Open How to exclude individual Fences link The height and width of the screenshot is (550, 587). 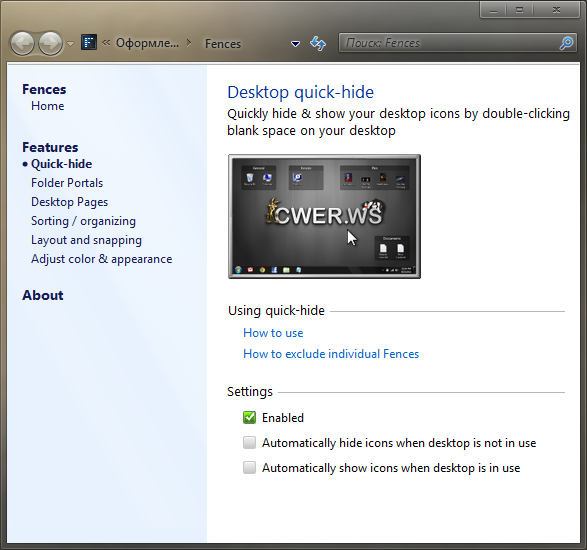click(331, 354)
